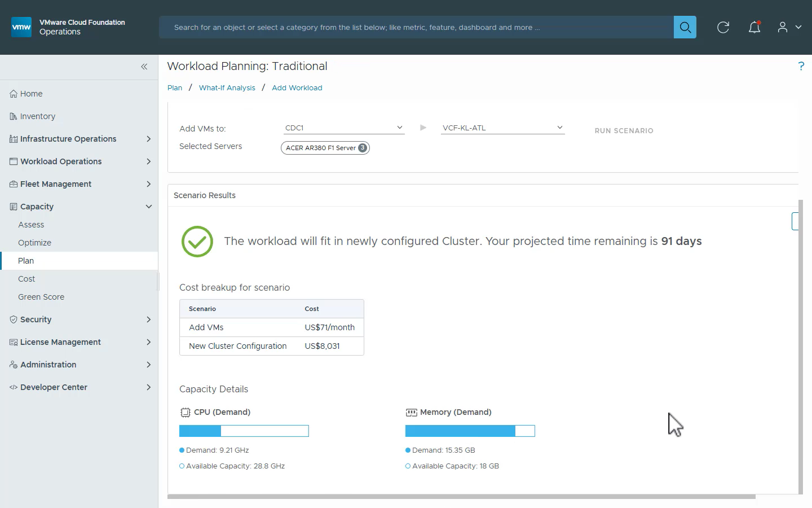Click the Workload Operations icon
812x508 pixels.
click(14, 161)
